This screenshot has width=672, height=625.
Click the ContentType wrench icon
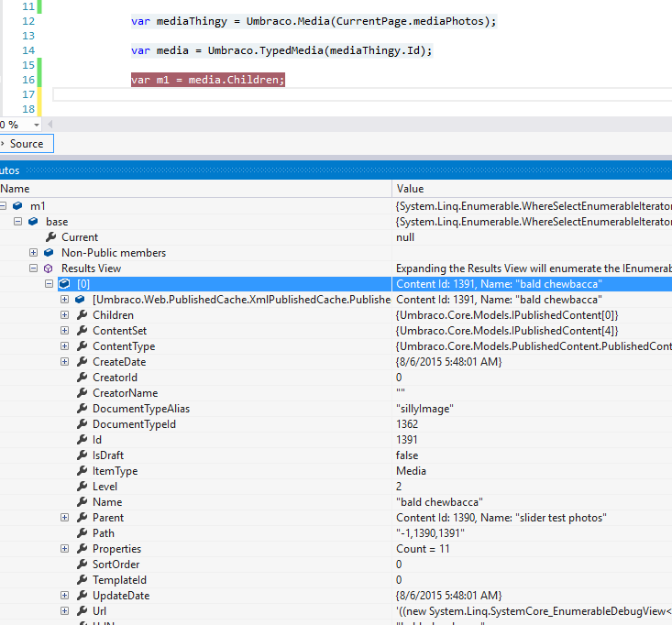pyautogui.click(x=83, y=346)
